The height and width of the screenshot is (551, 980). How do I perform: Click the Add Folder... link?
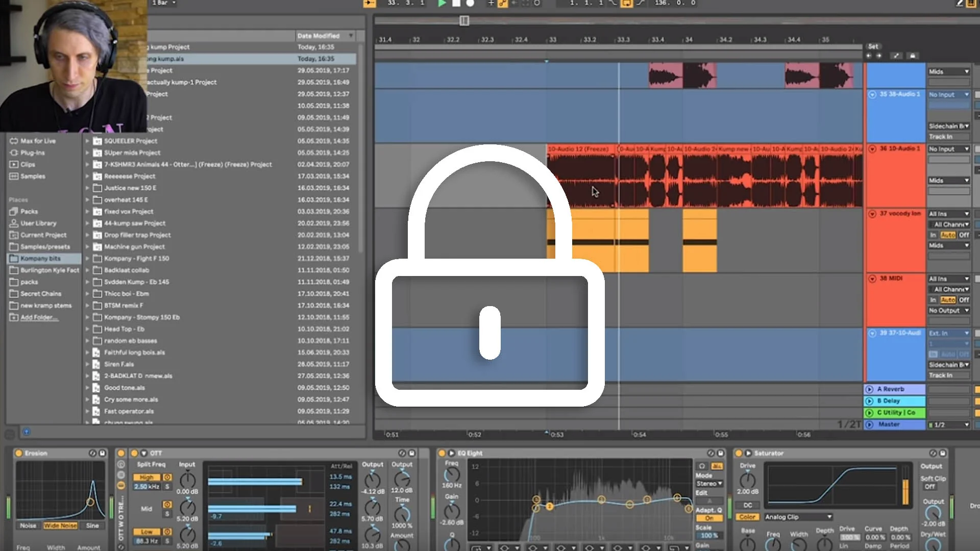click(x=39, y=317)
